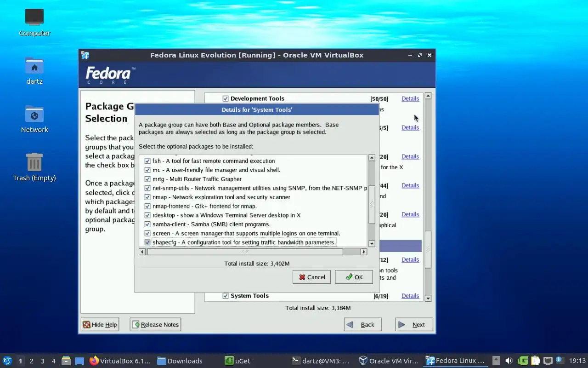Click up arrow of main package group scrollbar
The height and width of the screenshot is (368, 588).
[x=428, y=96]
